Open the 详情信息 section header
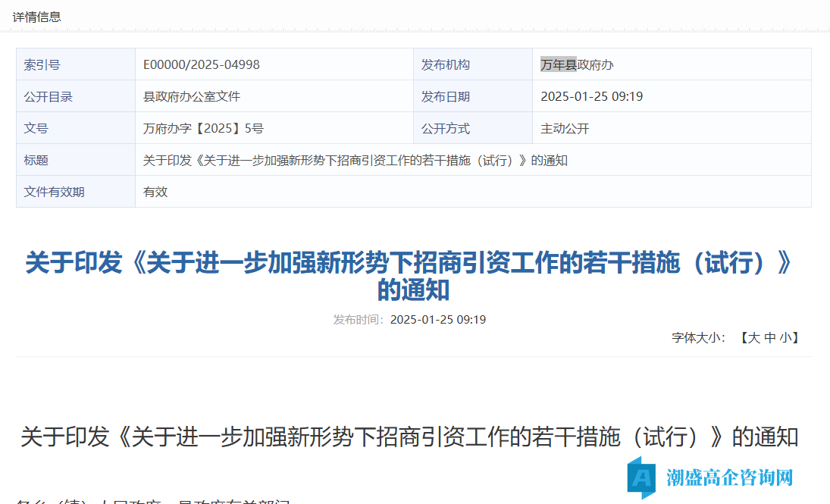830x504 pixels. [37, 17]
